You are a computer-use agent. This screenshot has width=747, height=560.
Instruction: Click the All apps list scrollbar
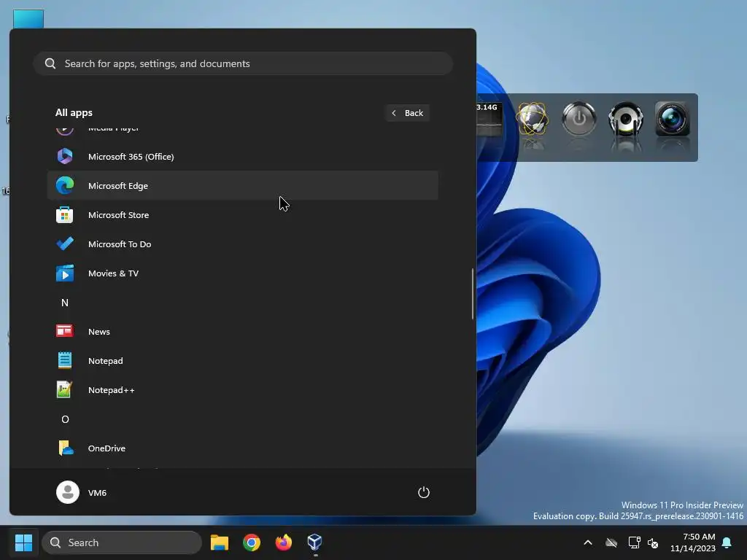click(473, 294)
